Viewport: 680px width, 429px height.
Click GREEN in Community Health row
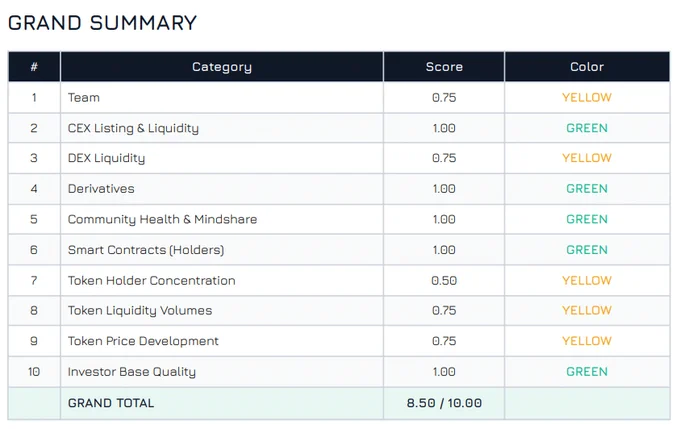[x=587, y=219]
